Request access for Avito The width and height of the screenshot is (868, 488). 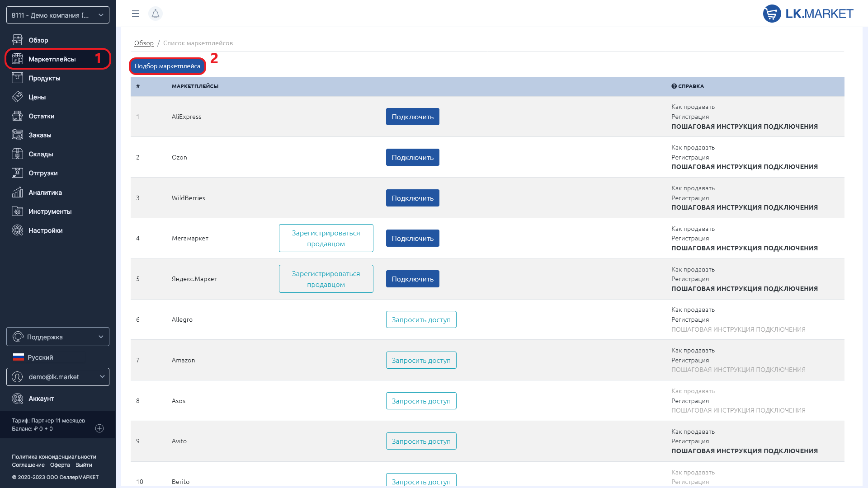[421, 441]
